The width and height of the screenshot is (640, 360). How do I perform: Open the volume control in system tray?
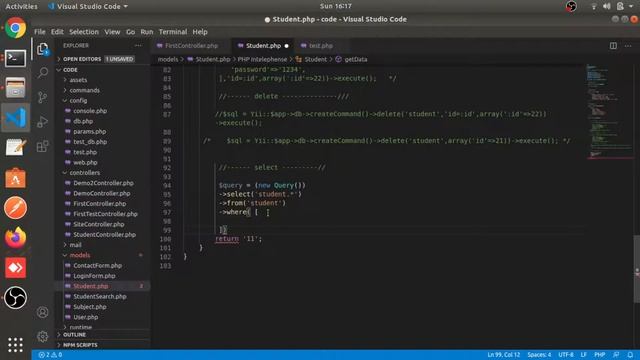point(607,6)
